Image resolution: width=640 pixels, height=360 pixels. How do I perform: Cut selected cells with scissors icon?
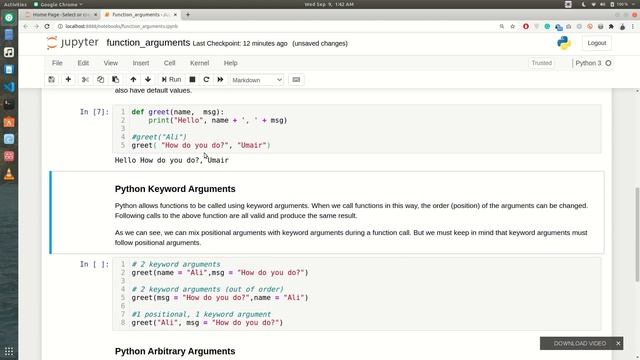85,80
